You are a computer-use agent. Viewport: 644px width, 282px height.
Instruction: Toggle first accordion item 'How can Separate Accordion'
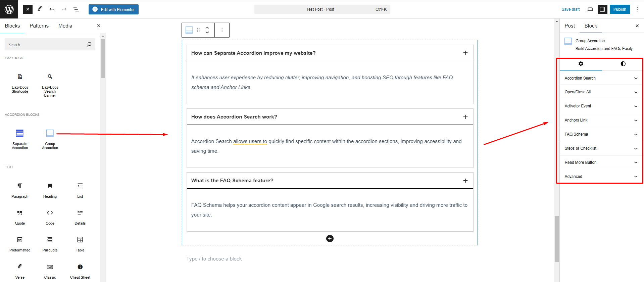click(x=465, y=53)
